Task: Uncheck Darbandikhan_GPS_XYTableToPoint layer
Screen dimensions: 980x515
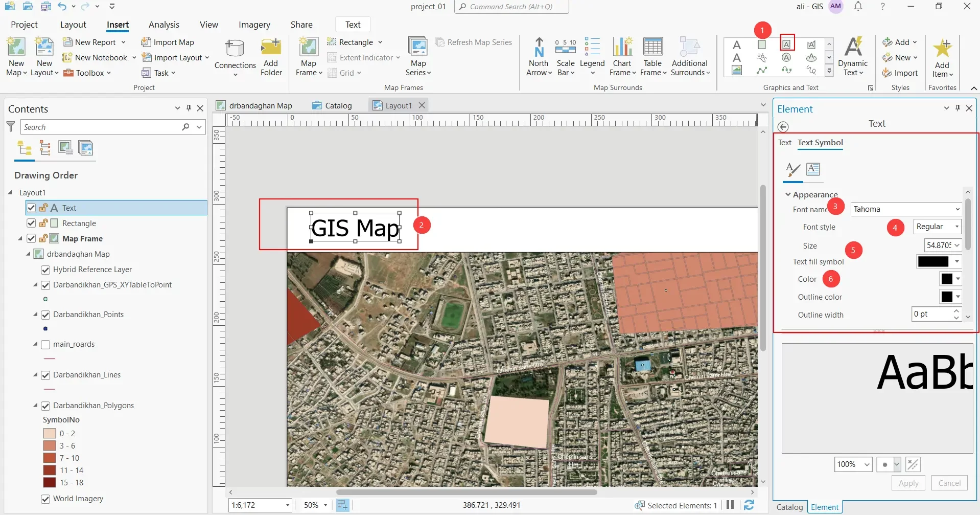Action: coord(45,285)
